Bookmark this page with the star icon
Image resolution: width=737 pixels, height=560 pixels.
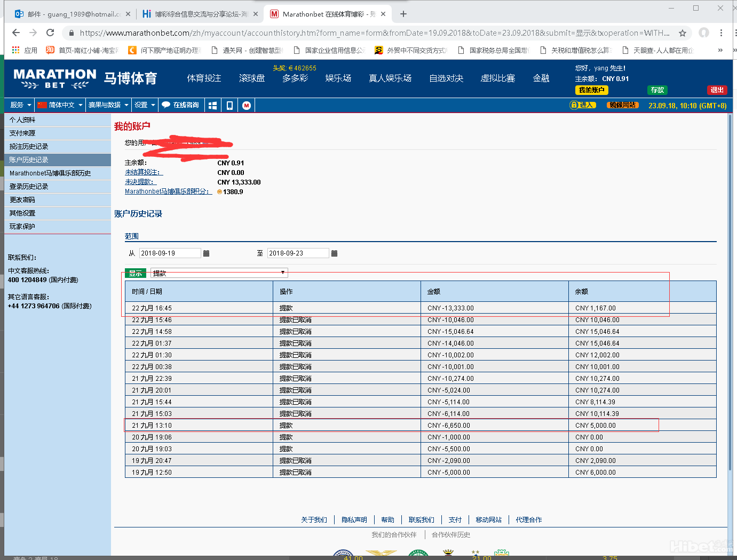point(682,33)
